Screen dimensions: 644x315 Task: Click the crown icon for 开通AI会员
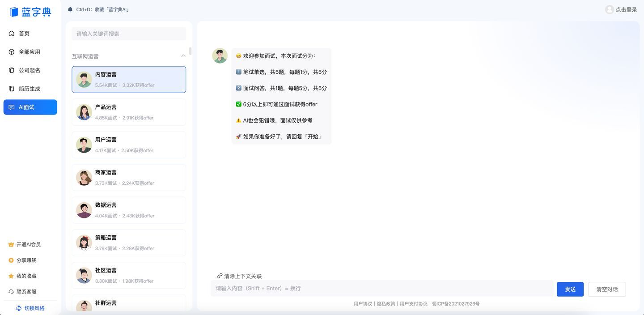tap(11, 245)
